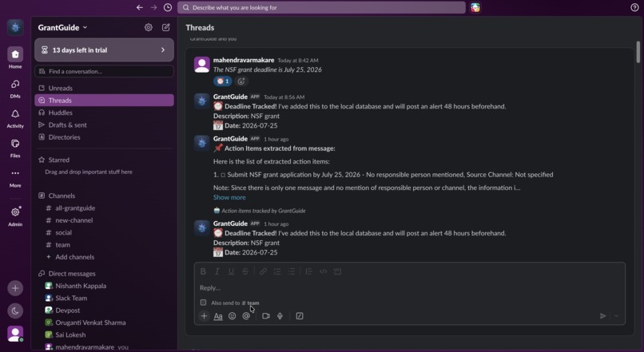Viewport: 644px width, 352px height.
Task: Collapse the Channels section
Action: click(x=62, y=196)
